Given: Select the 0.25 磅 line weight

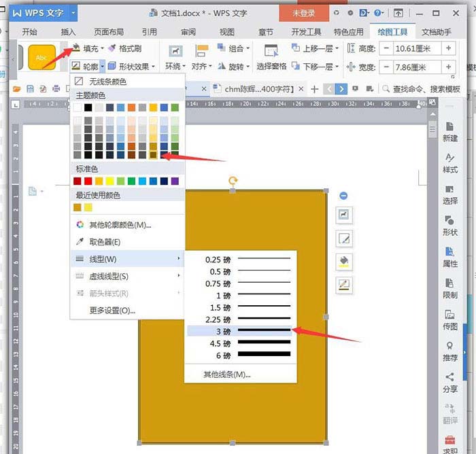Looking at the screenshot, I should click(239, 260).
